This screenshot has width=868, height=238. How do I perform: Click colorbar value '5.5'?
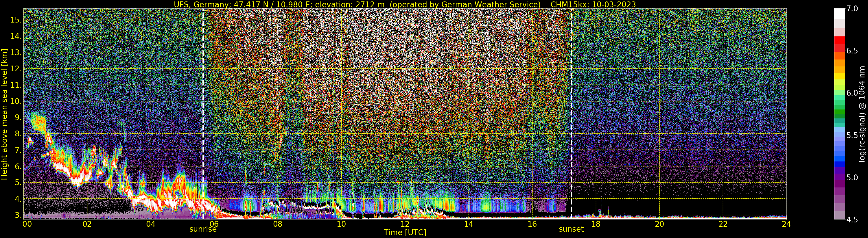click(852, 135)
